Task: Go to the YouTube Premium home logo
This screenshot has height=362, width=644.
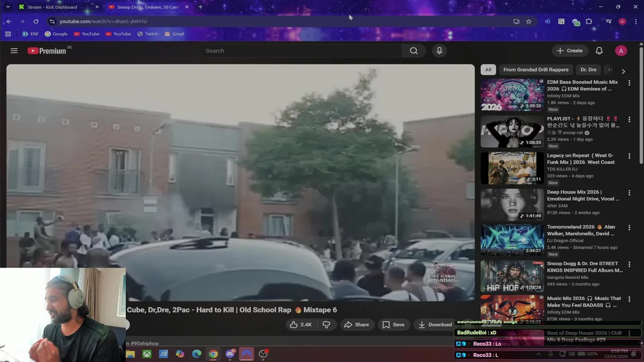Action: pos(47,51)
